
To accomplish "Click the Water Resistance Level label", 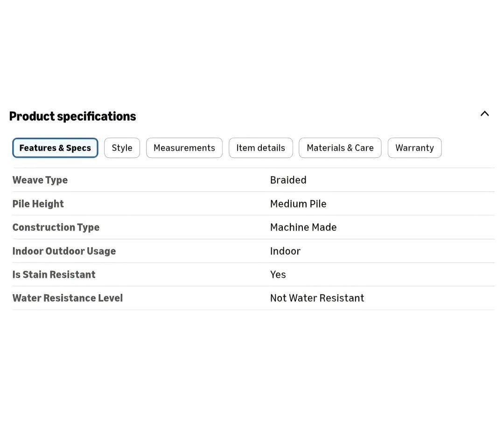I will 68,298.
